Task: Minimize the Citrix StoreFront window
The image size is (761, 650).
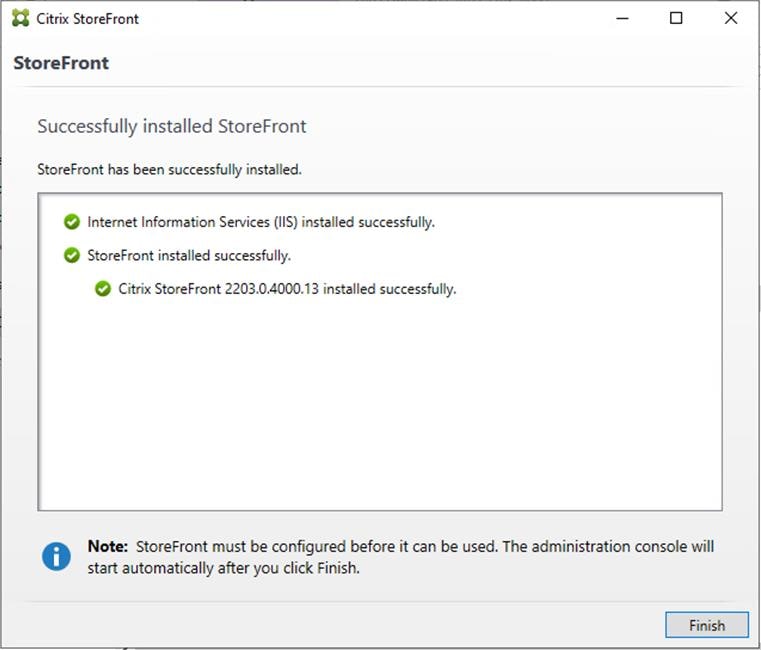Action: [623, 18]
